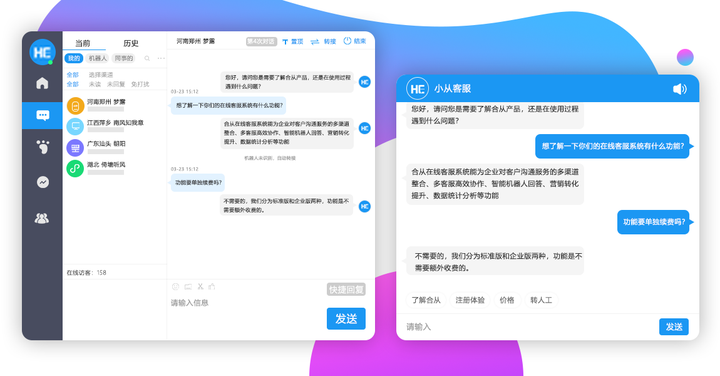Click the blue 功能要单独续费吗? bubble in 小从客服
720x376 pixels.
653,222
